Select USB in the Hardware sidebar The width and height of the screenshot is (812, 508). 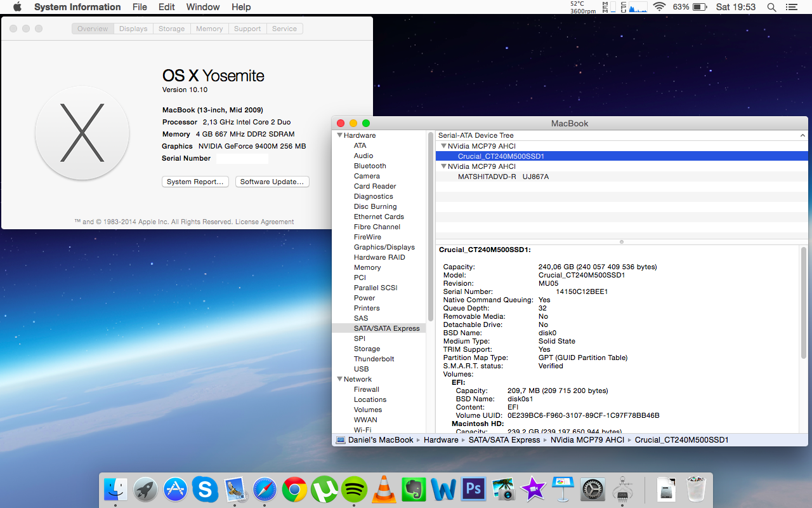tap(362, 369)
